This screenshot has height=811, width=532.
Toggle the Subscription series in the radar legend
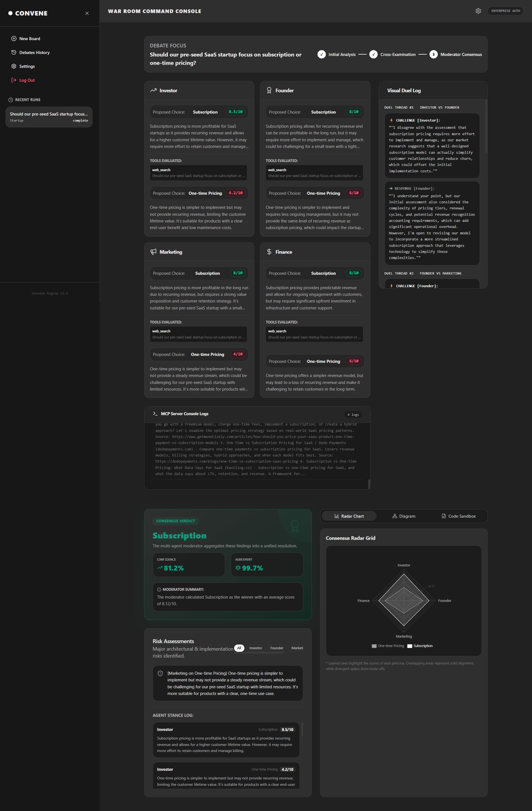(x=420, y=646)
